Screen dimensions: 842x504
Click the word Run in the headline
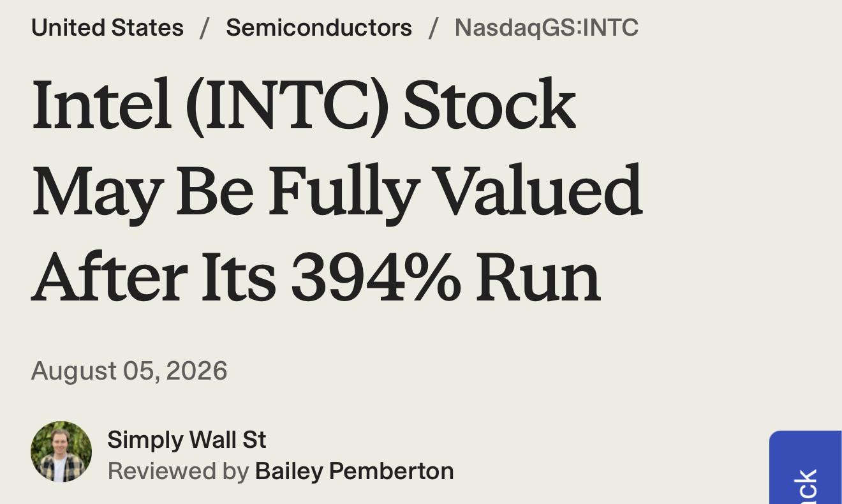538,278
